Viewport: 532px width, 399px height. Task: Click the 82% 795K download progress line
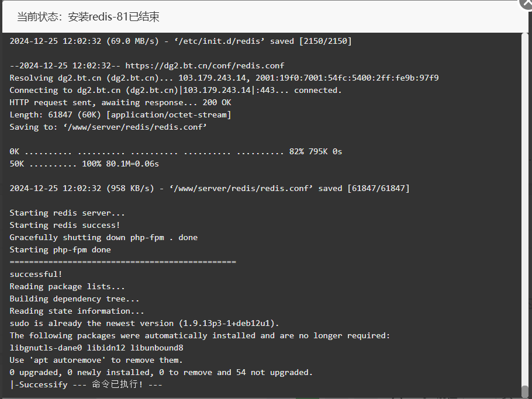(x=176, y=151)
